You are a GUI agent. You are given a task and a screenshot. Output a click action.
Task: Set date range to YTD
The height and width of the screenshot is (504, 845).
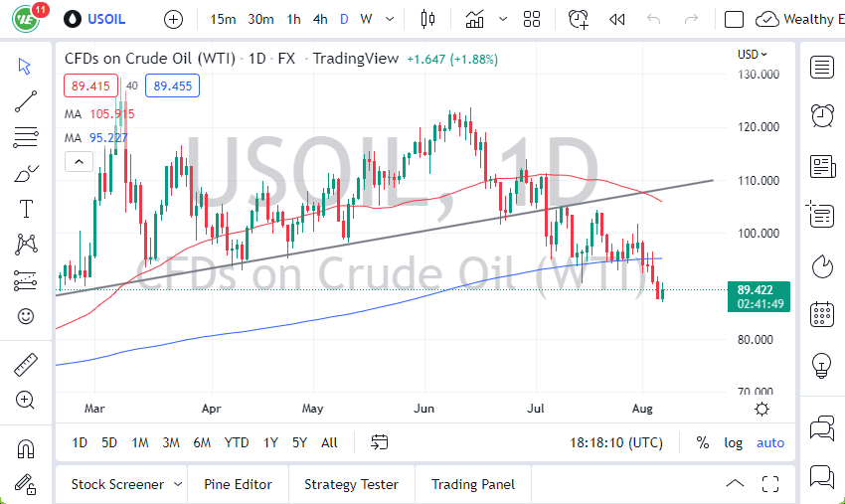pyautogui.click(x=237, y=442)
